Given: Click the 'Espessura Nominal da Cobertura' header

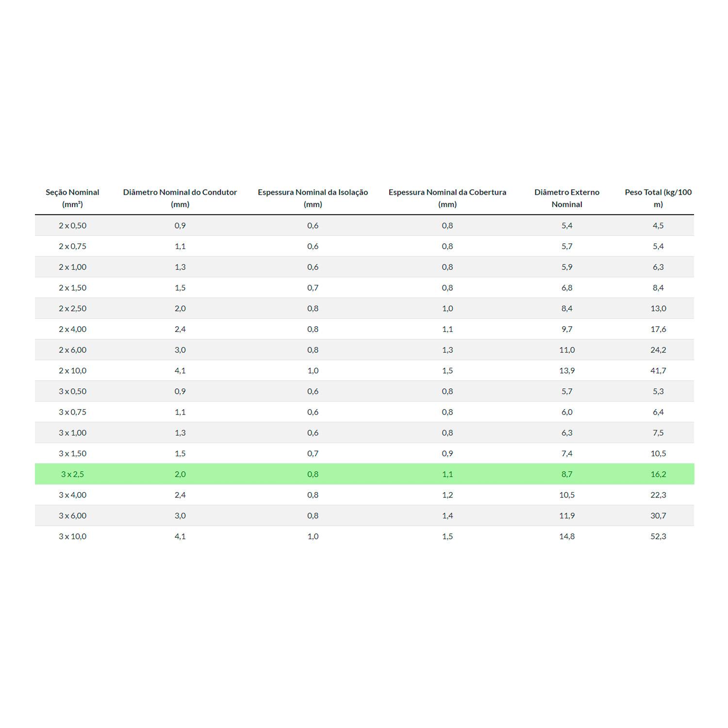Looking at the screenshot, I should [447, 198].
